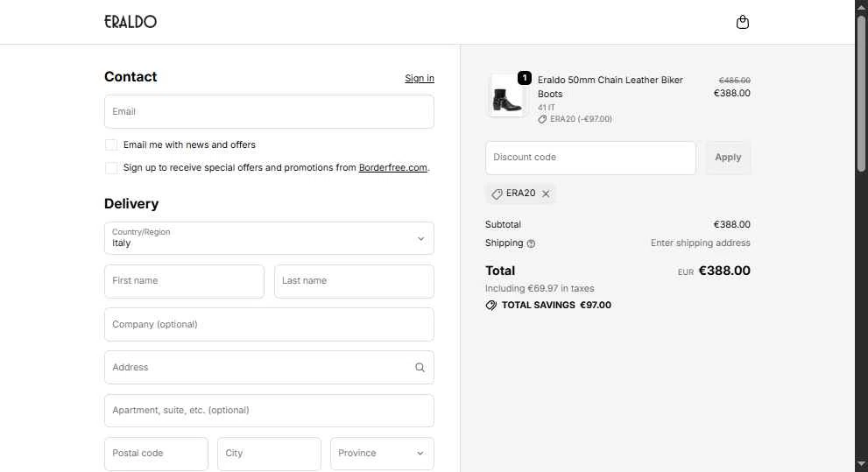Image resolution: width=868 pixels, height=472 pixels.
Task: Open the Province dropdown
Action: (382, 454)
